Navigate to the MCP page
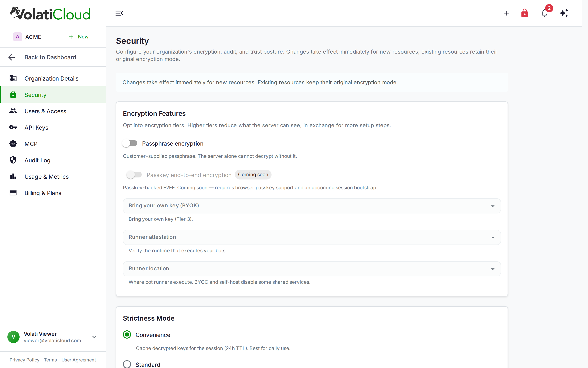This screenshot has width=588, height=368. tap(53, 144)
